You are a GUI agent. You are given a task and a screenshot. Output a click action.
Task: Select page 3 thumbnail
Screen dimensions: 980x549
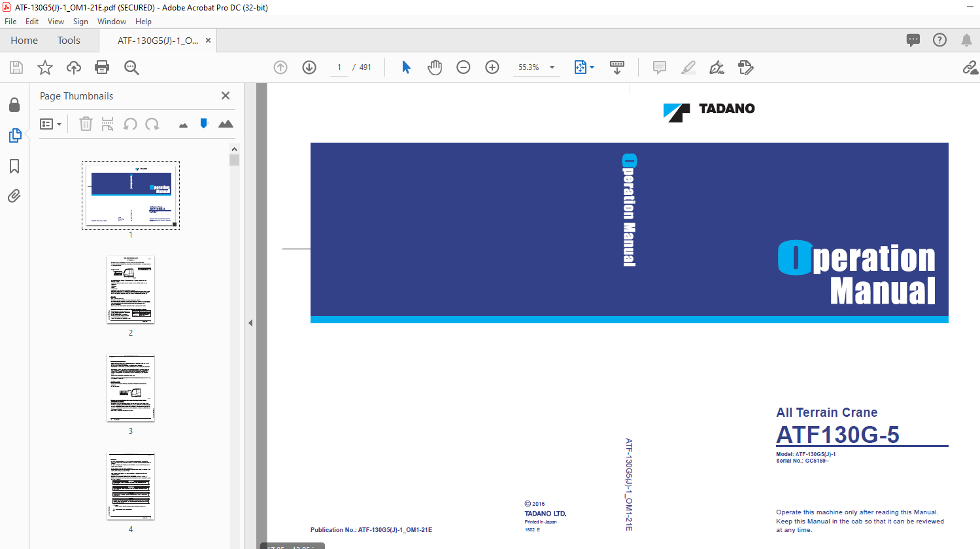tap(131, 388)
